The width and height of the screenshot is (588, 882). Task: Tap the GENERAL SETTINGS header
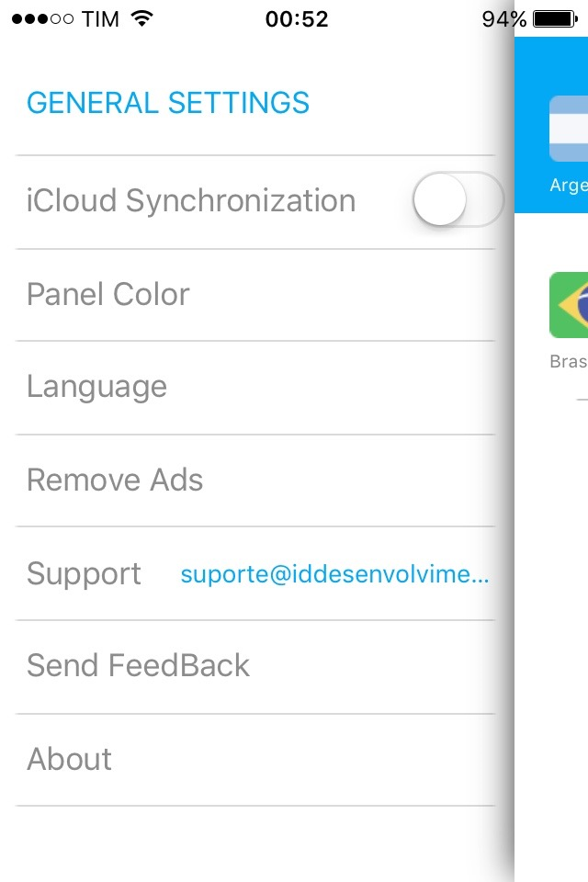pos(168,103)
